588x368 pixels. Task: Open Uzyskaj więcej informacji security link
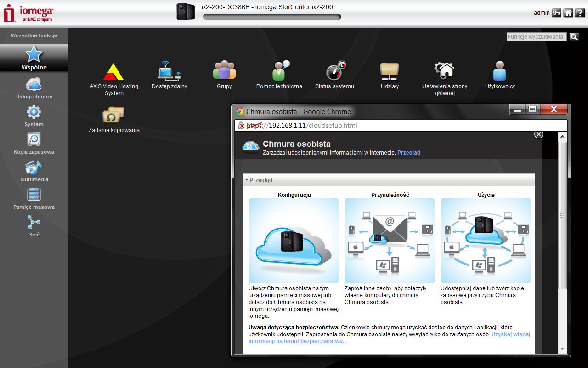click(x=389, y=338)
